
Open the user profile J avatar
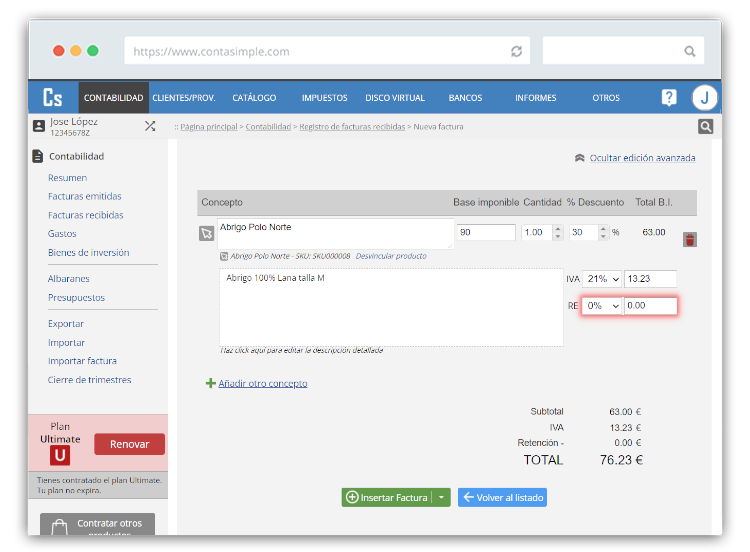pos(705,98)
